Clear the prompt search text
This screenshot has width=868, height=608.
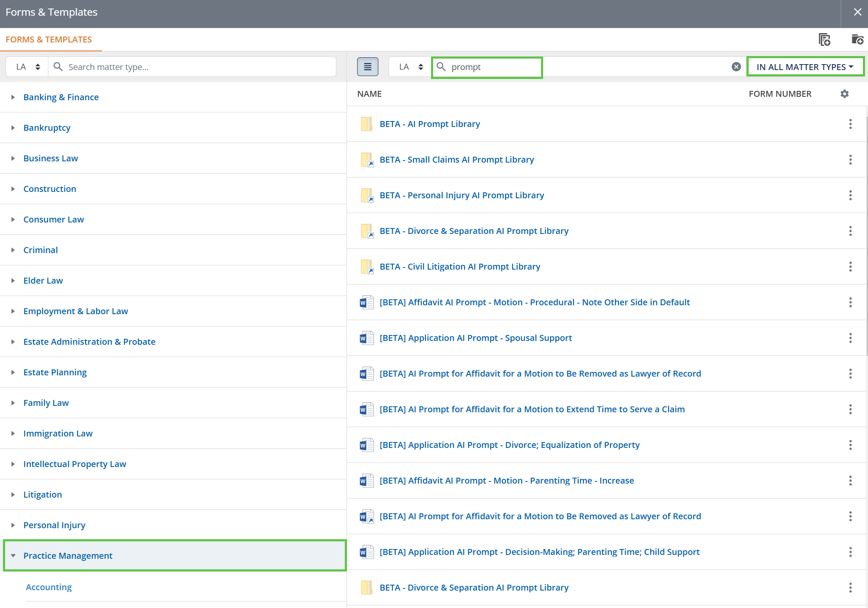[x=736, y=67]
